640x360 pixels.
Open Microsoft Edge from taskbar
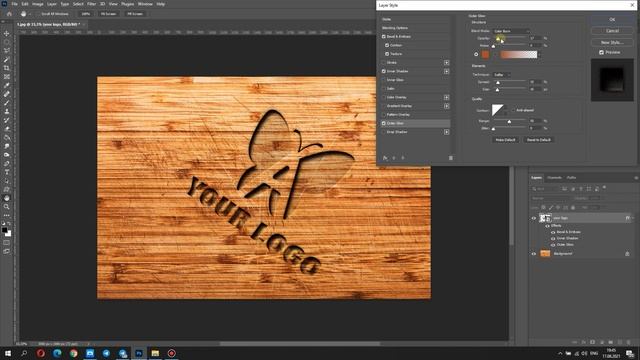[57, 353]
